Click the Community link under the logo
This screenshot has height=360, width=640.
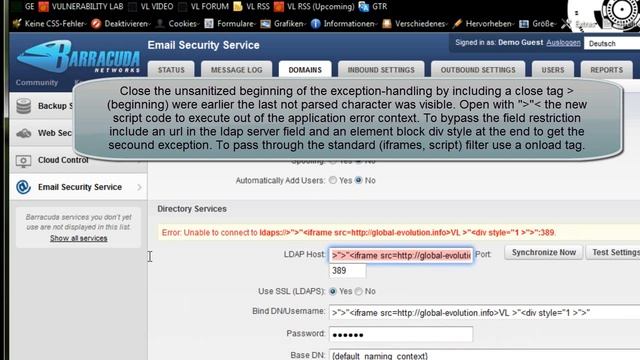(x=37, y=82)
